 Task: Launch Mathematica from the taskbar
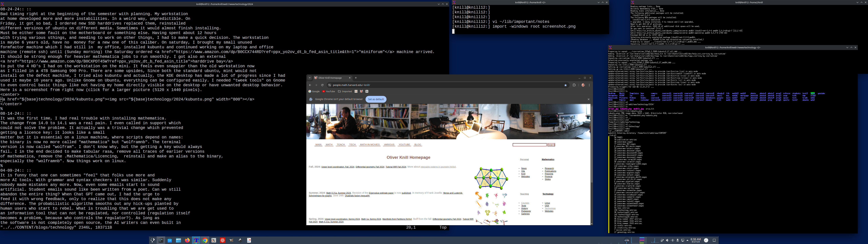tap(223, 240)
